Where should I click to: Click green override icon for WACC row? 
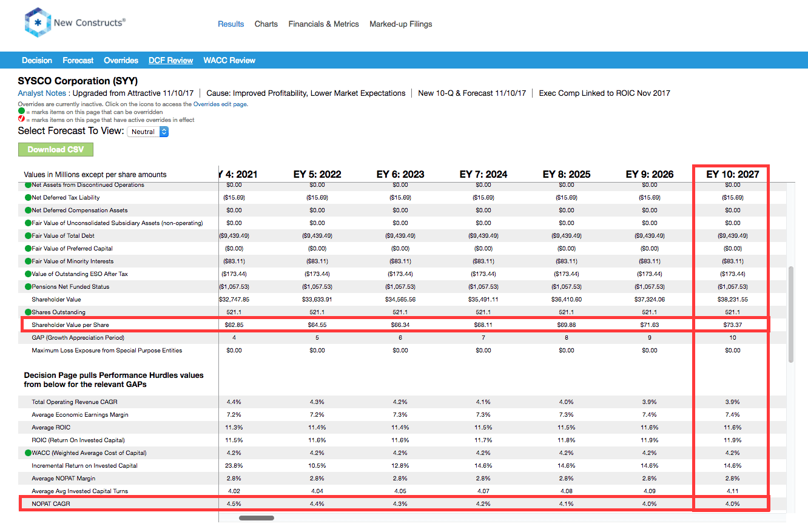click(x=28, y=453)
